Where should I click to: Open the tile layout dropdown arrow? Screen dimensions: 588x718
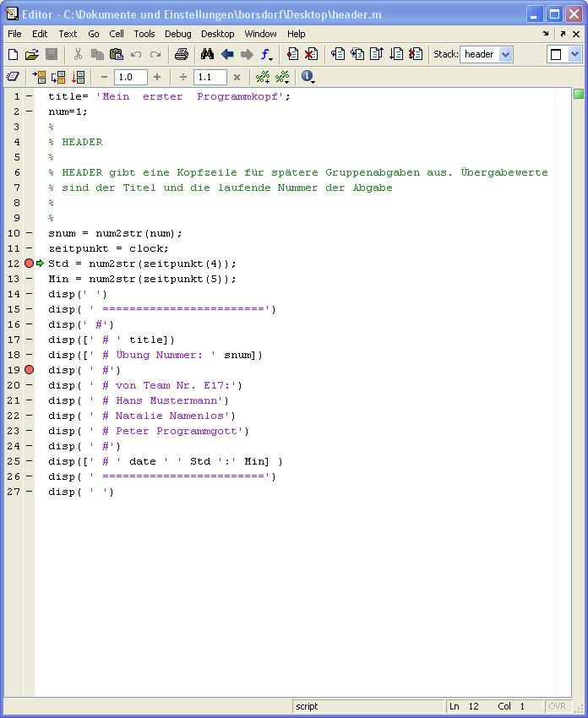tap(574, 55)
